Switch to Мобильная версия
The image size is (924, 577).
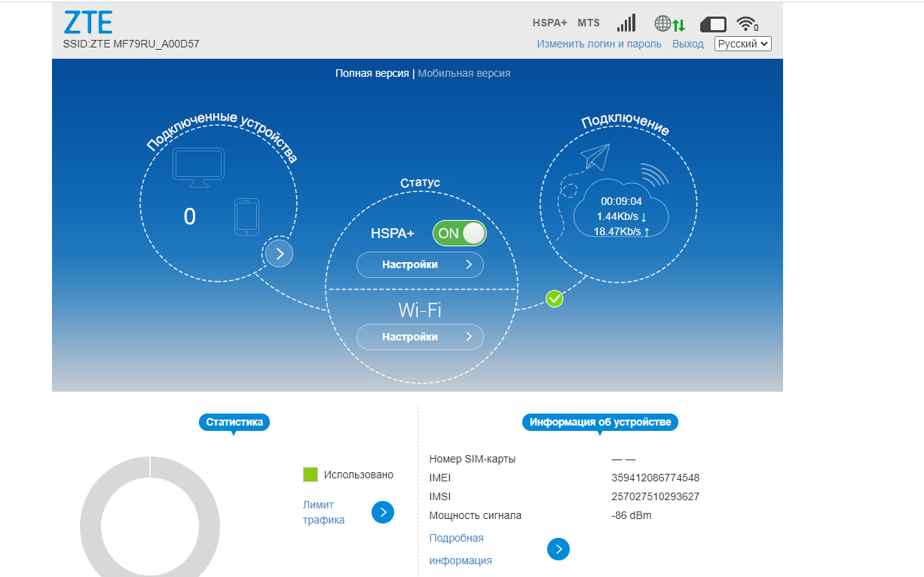pos(464,73)
